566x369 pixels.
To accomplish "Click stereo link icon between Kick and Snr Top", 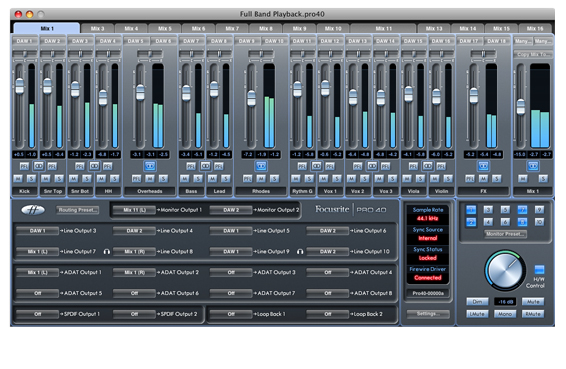I will click(x=38, y=166).
